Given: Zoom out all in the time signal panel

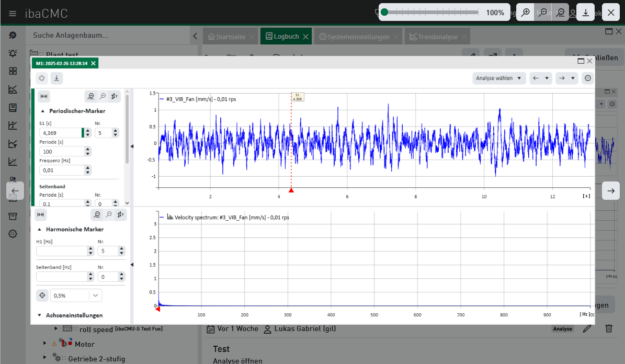Looking at the screenshot, I should 91,96.
